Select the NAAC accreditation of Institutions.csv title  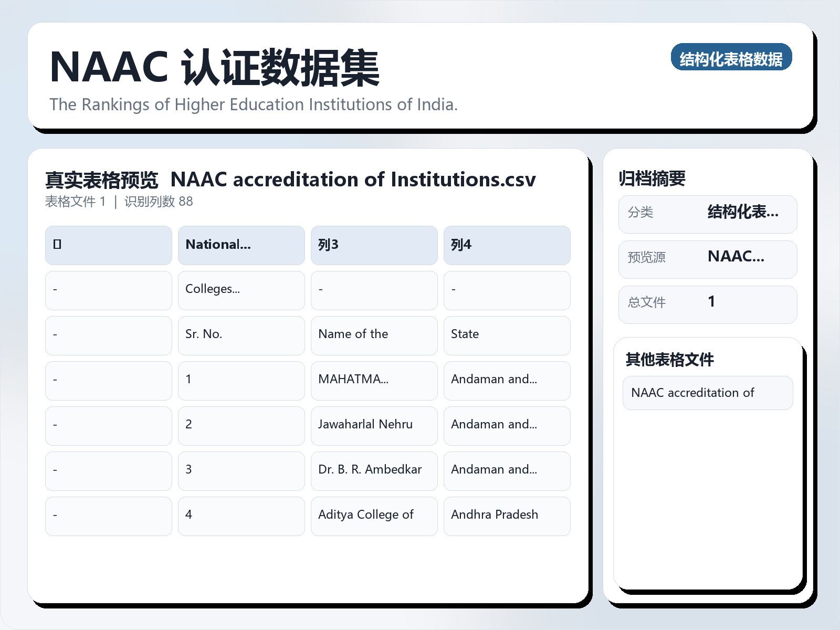[x=354, y=180]
